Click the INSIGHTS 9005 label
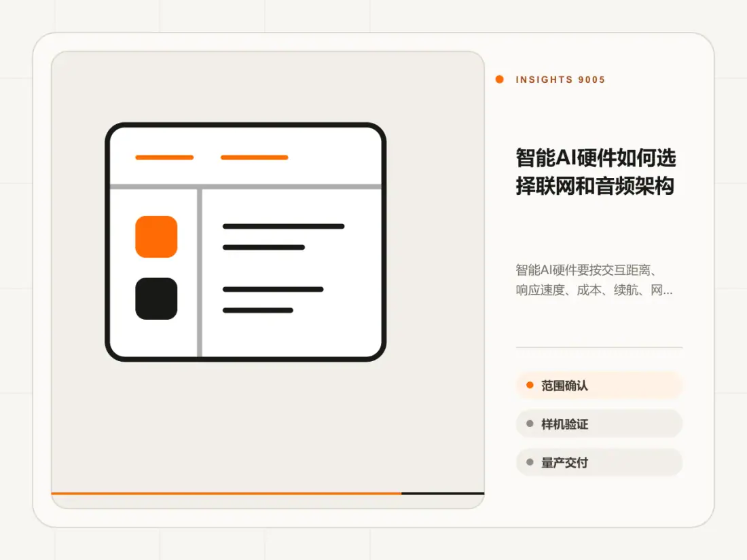 tap(560, 79)
